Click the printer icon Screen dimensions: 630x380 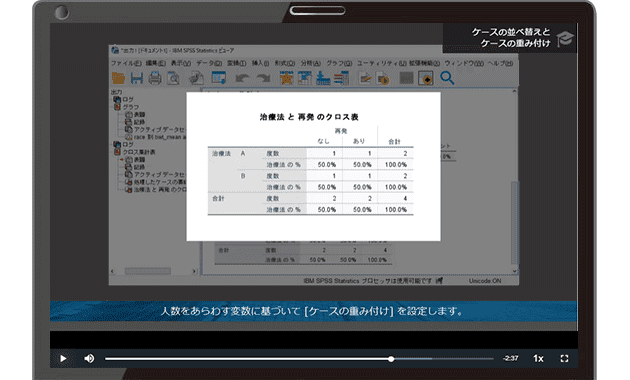155,78
